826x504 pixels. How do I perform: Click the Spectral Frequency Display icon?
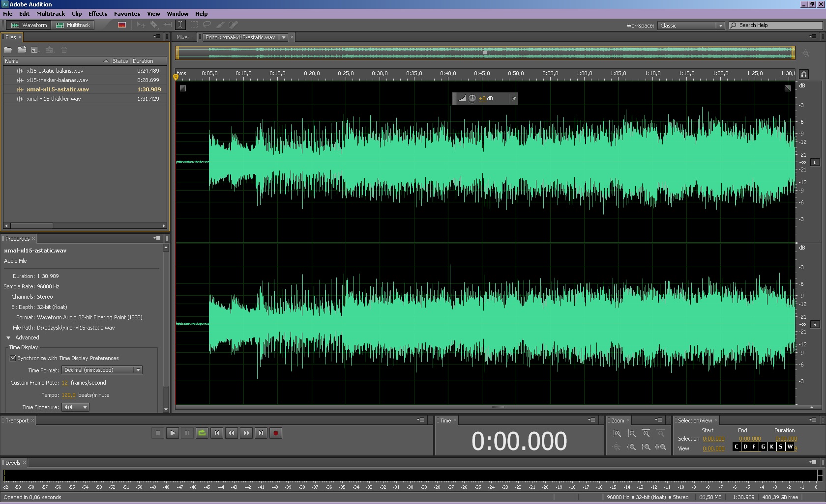coord(121,25)
